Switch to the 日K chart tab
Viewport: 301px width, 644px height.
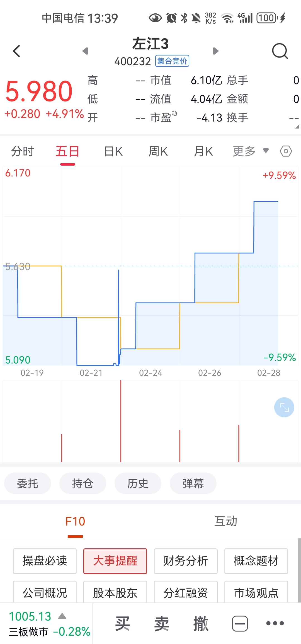(x=113, y=151)
